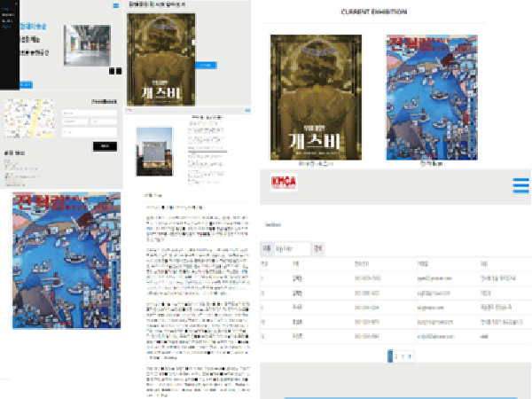The width and height of the screenshot is (532, 399).
Task: Click the next-page arrow in table pagination
Action: [x=410, y=356]
